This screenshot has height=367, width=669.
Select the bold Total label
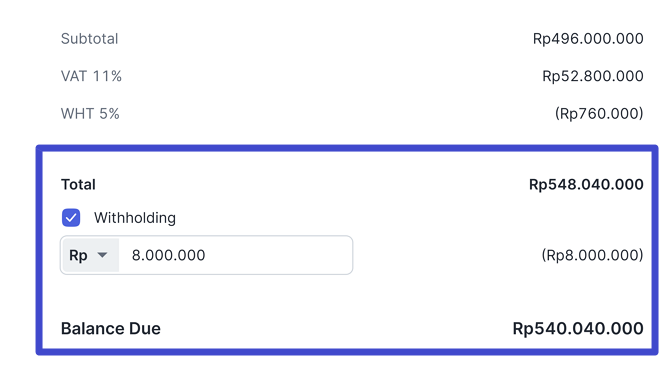tap(78, 185)
